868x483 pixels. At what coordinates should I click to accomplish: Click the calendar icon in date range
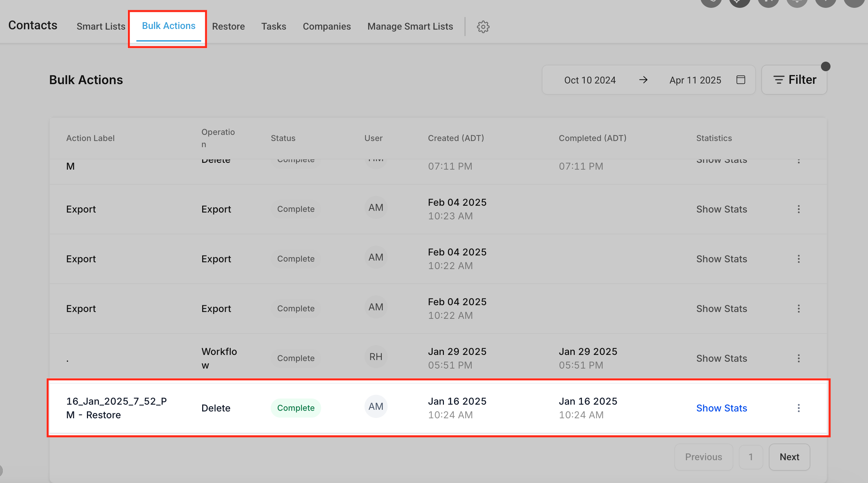pyautogui.click(x=740, y=80)
